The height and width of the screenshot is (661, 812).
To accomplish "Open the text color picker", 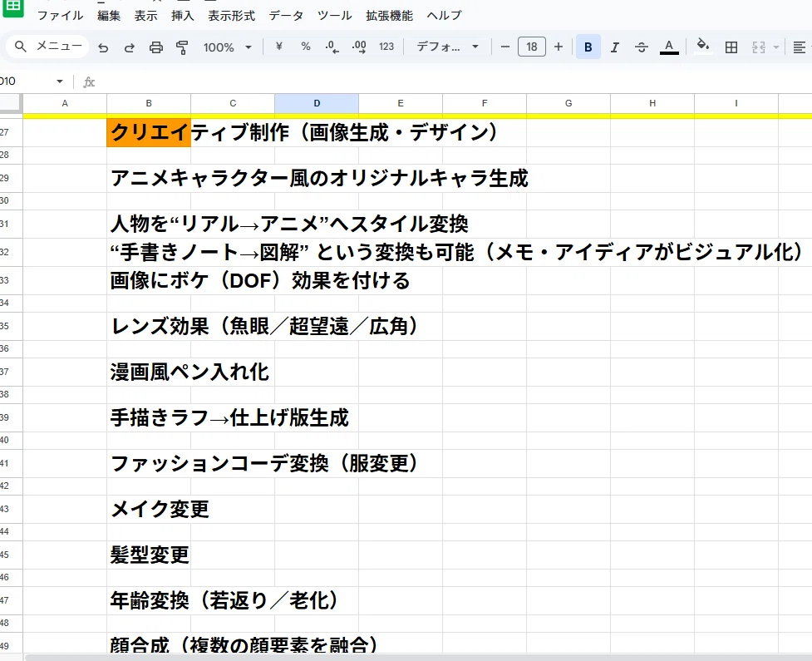I will tap(669, 47).
